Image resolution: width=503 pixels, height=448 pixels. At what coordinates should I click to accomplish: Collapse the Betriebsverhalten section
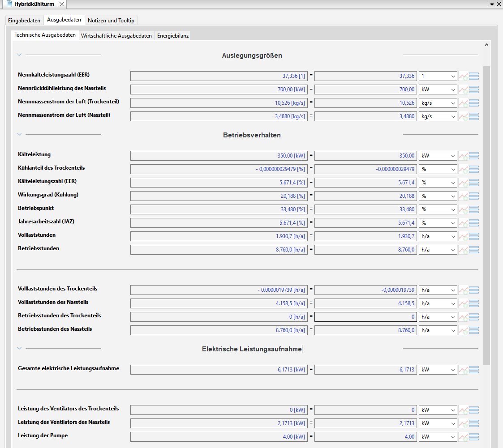coord(19,134)
